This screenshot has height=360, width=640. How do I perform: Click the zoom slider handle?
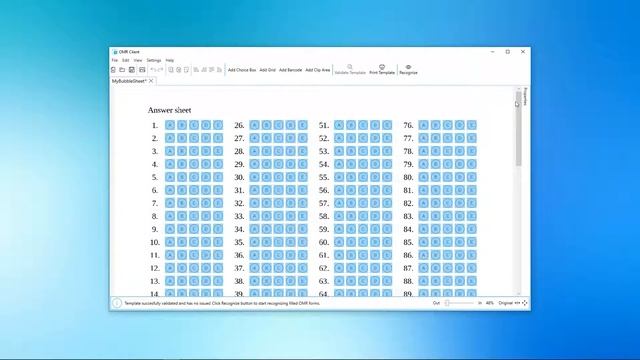[x=447, y=303]
